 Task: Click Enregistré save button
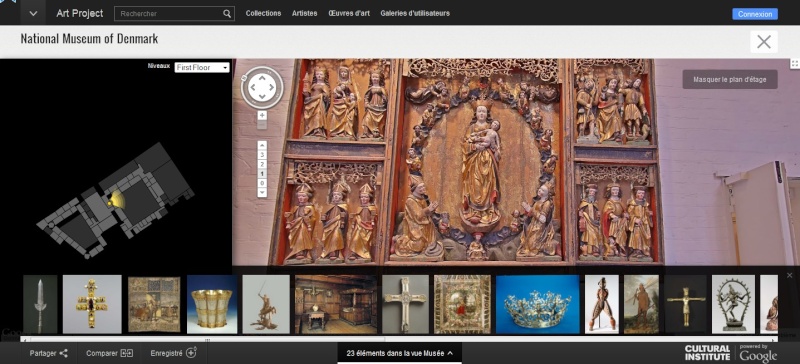click(x=173, y=353)
